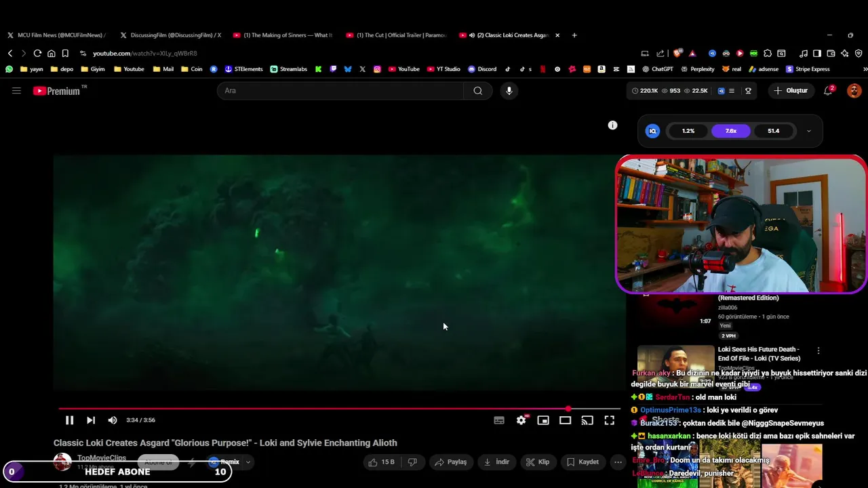Open Streamlabs bookmark
Viewport: 868px width, 488px height.
tap(288, 69)
